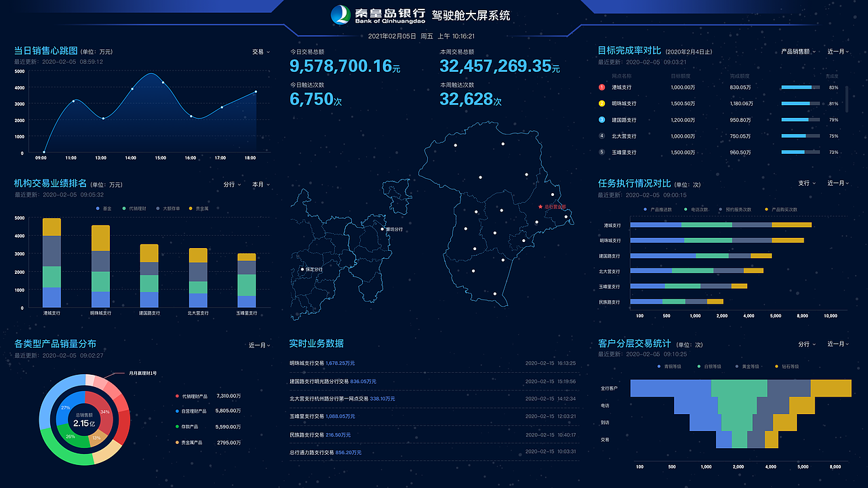Click the heartbeat line data point at 15:00
Screen dimensions: 868x488
pos(163,83)
